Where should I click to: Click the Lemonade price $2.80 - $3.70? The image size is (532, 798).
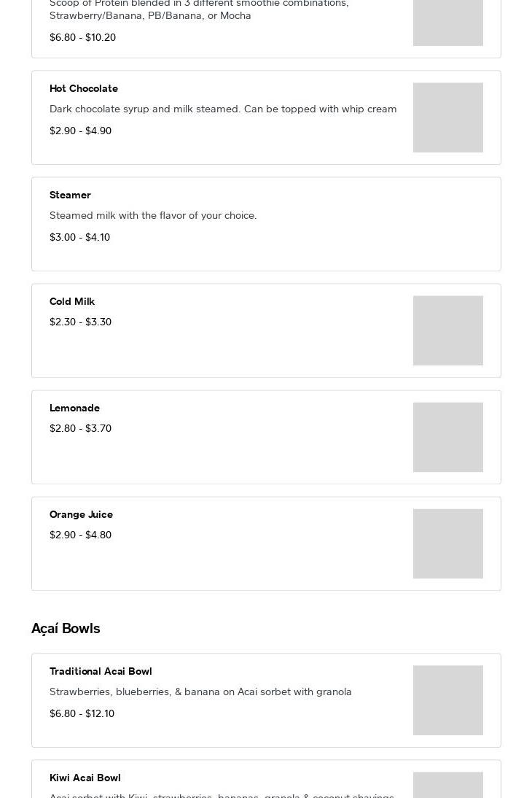pos(80,428)
